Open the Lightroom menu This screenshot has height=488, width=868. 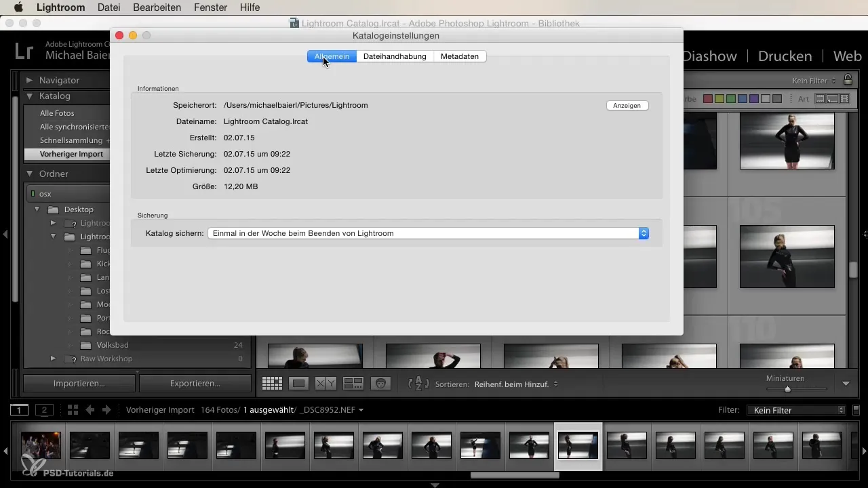pyautogui.click(x=60, y=7)
